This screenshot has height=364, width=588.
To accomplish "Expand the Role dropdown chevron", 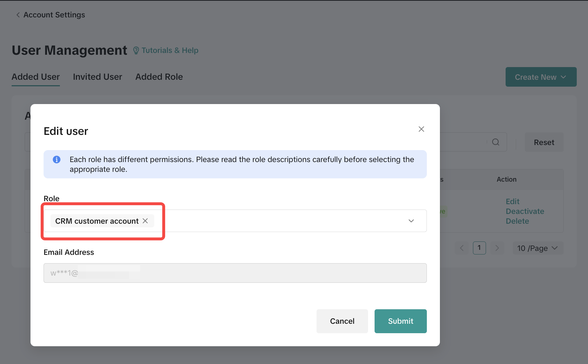I will tap(411, 221).
